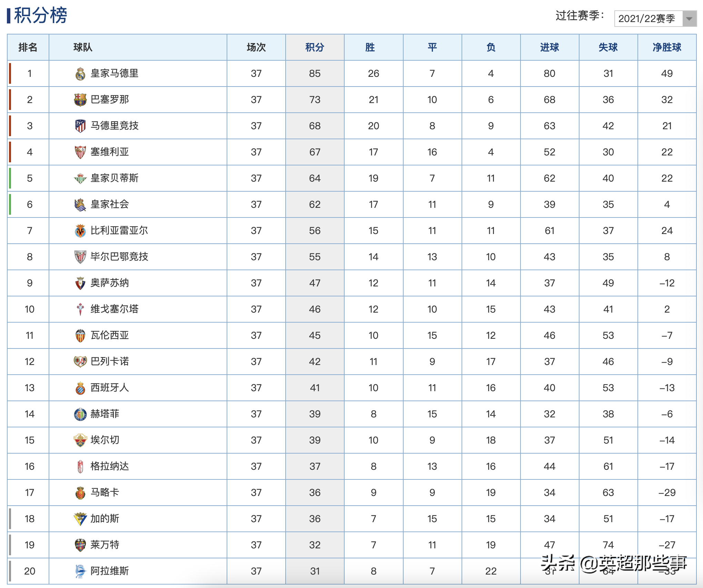This screenshot has height=588, width=703.
Task: Open the 皇家贝蒂斯 team link
Action: point(115,178)
